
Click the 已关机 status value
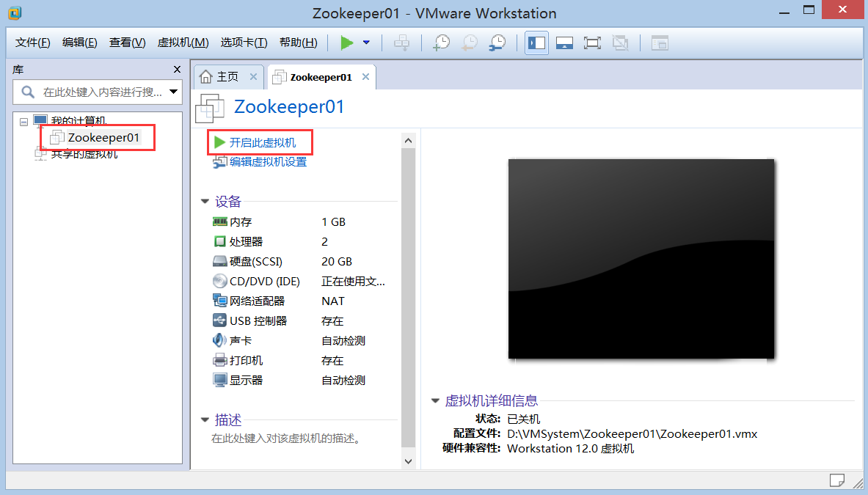pyautogui.click(x=523, y=419)
